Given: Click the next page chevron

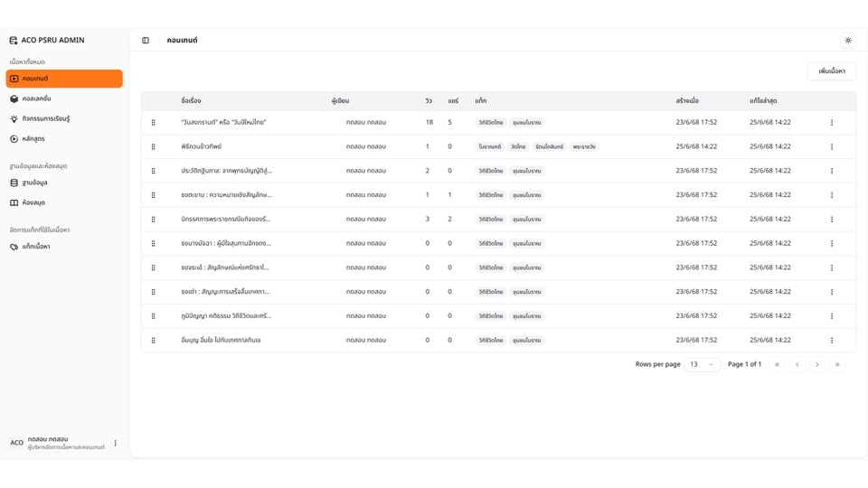Looking at the screenshot, I should 817,364.
